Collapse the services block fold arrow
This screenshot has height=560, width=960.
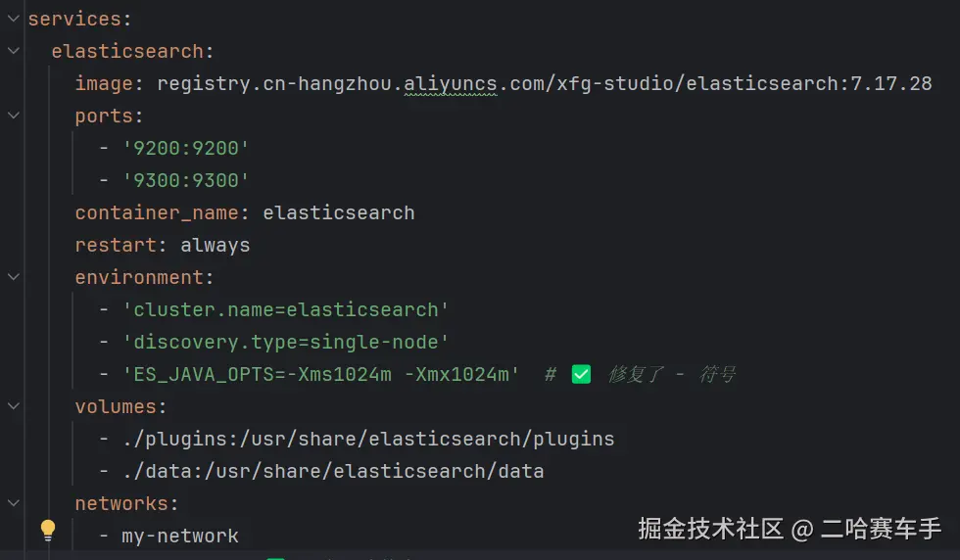click(x=13, y=19)
